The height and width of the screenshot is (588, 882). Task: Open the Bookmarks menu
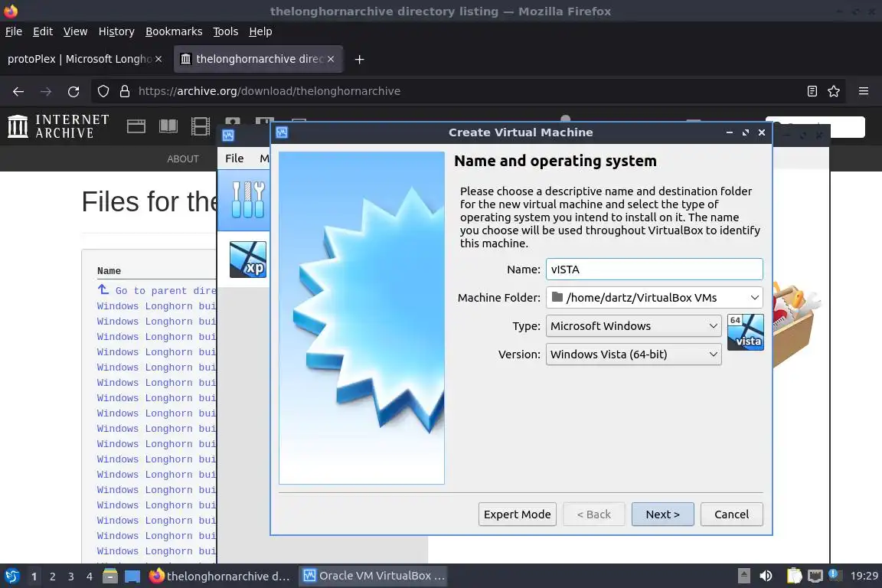pyautogui.click(x=174, y=31)
